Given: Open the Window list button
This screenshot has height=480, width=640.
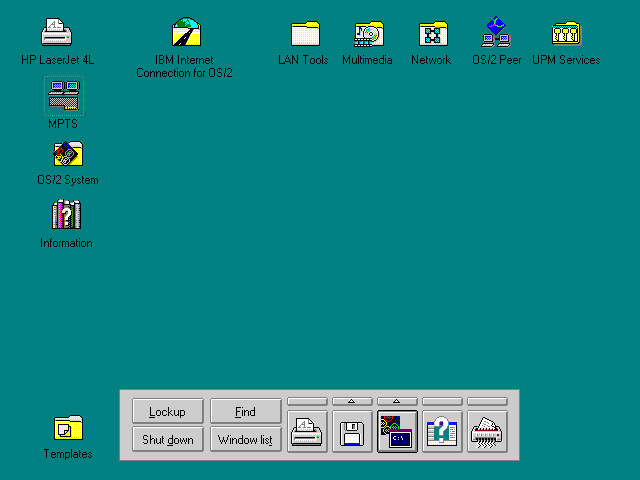Looking at the screenshot, I should (246, 439).
